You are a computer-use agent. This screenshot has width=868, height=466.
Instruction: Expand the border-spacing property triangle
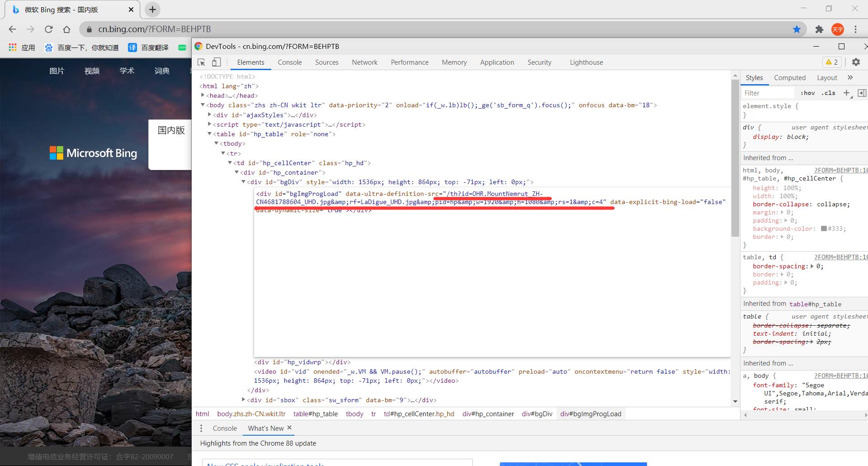(812, 266)
